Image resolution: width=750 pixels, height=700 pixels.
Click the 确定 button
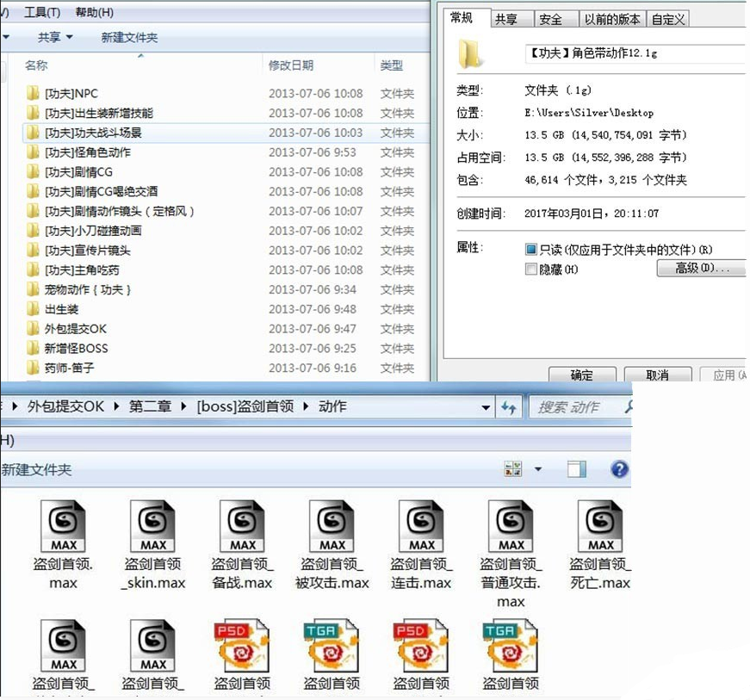pyautogui.click(x=582, y=375)
